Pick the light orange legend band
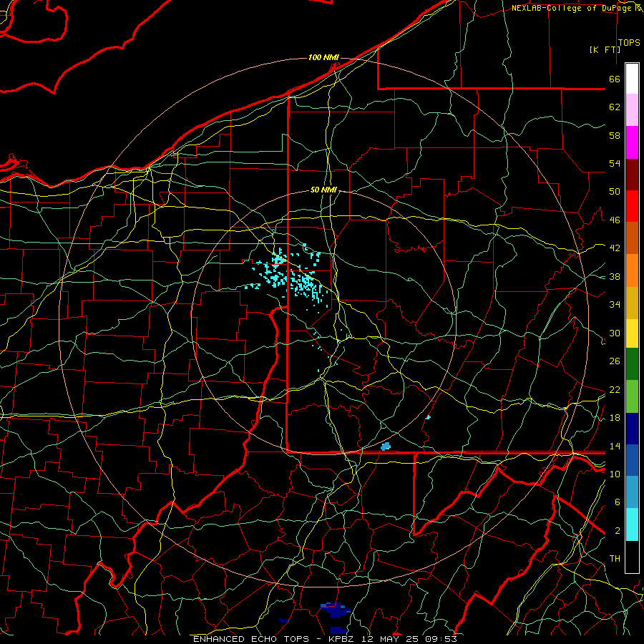This screenshot has height=644, width=644. [x=632, y=270]
